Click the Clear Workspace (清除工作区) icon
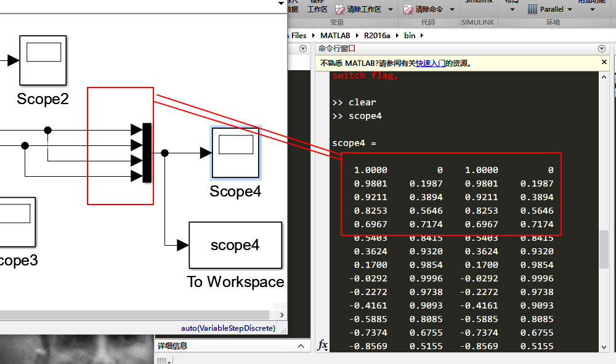 click(340, 9)
